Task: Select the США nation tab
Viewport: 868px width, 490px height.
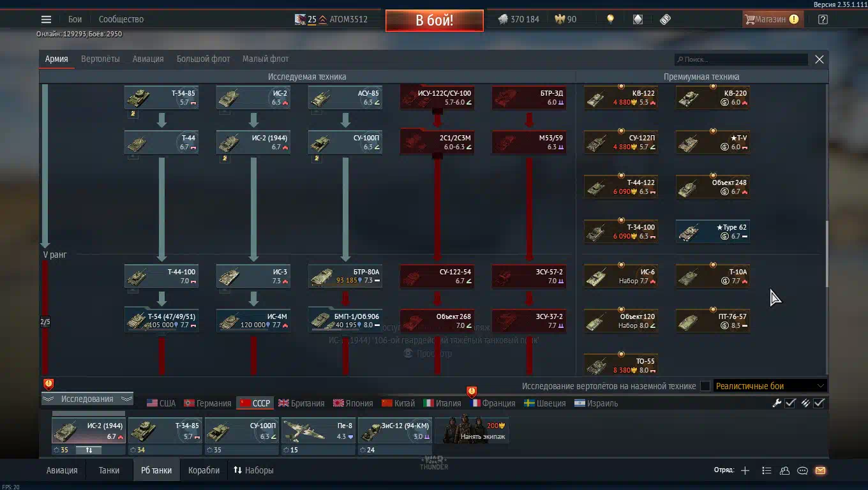Action: tap(161, 403)
